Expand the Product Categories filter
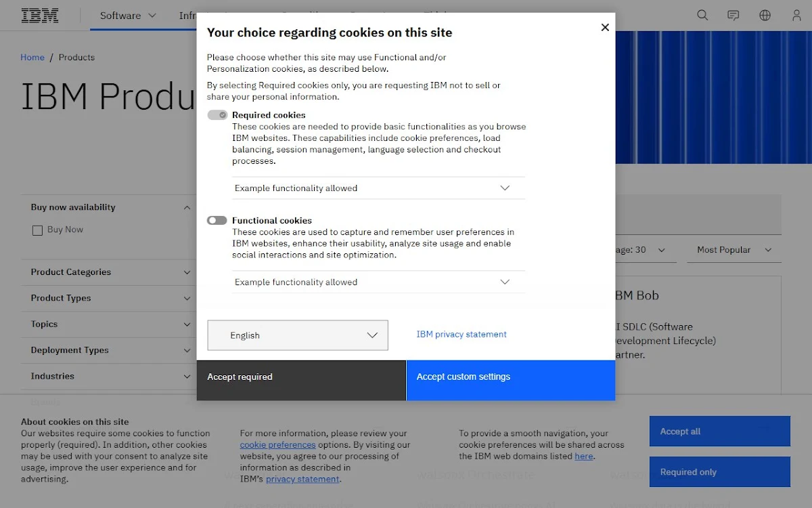 coord(110,272)
